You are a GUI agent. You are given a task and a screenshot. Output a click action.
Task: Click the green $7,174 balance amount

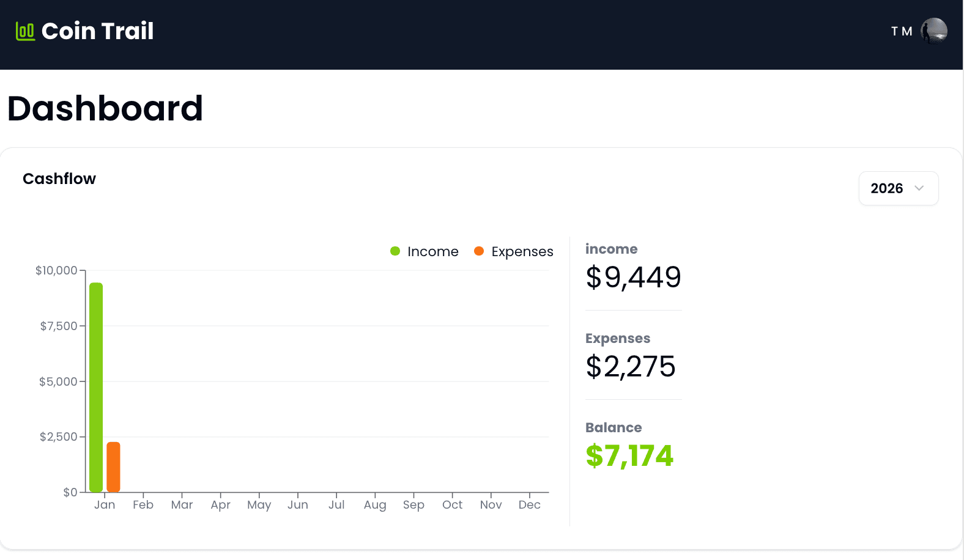(629, 456)
